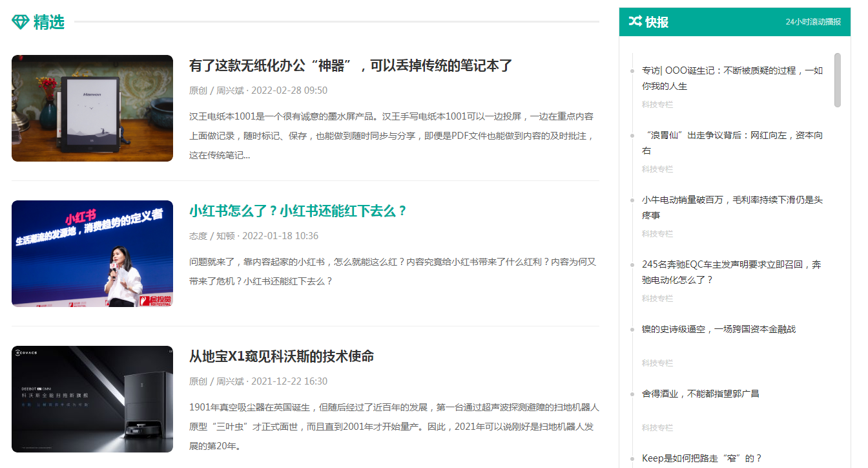Click the 24小时滚动播报 label

click(x=813, y=22)
